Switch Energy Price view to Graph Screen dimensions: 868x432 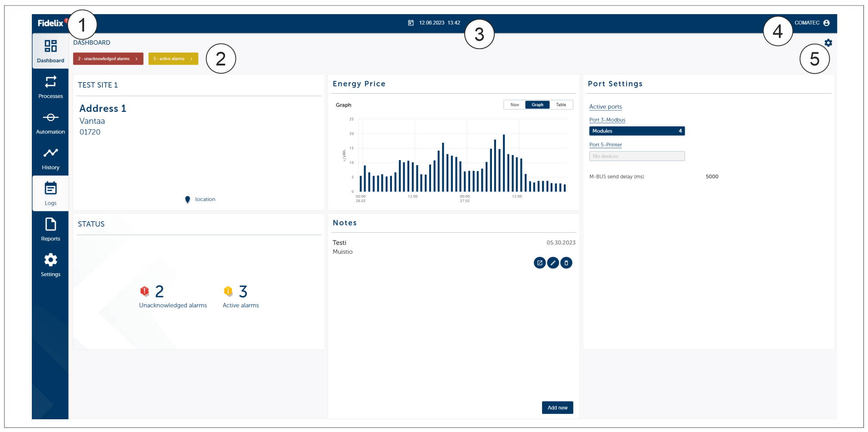click(x=537, y=105)
